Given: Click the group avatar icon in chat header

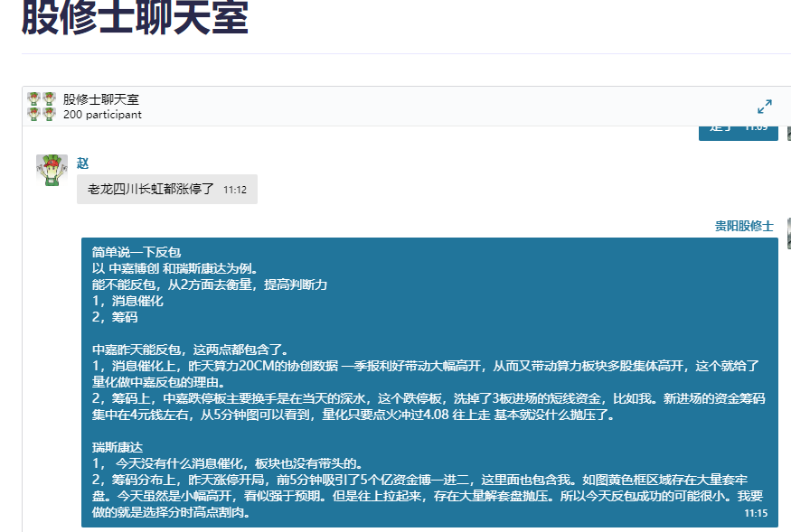Looking at the screenshot, I should pyautogui.click(x=42, y=107).
